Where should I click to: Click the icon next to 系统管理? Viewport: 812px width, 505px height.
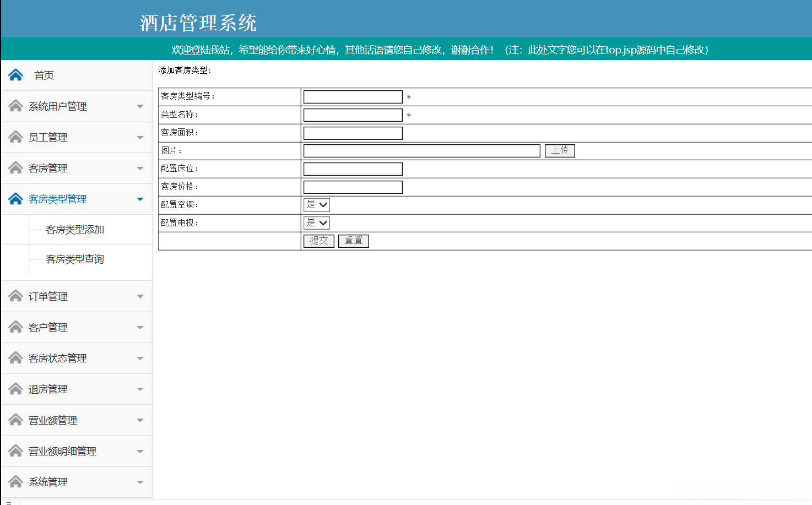(15, 481)
